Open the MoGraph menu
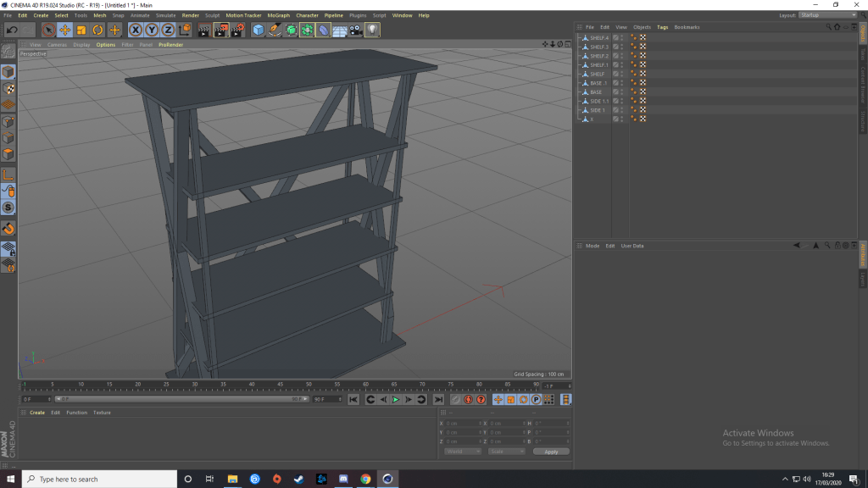868x488 pixels. tap(278, 15)
